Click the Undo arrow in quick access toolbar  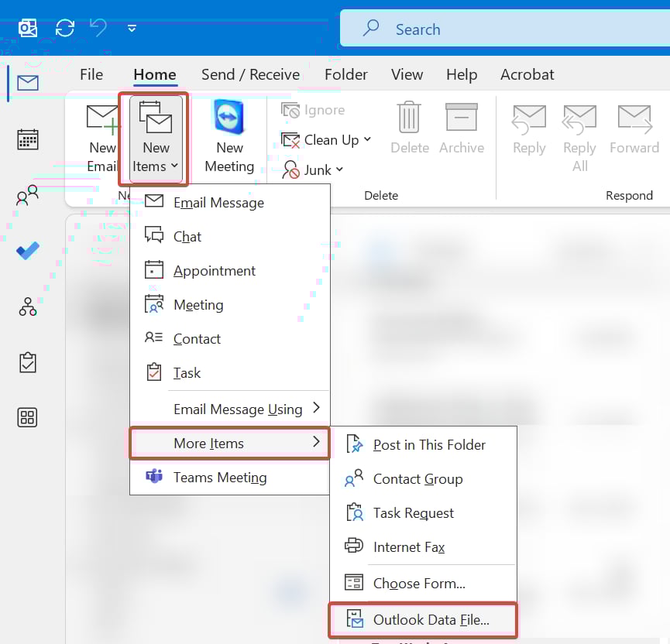98,29
